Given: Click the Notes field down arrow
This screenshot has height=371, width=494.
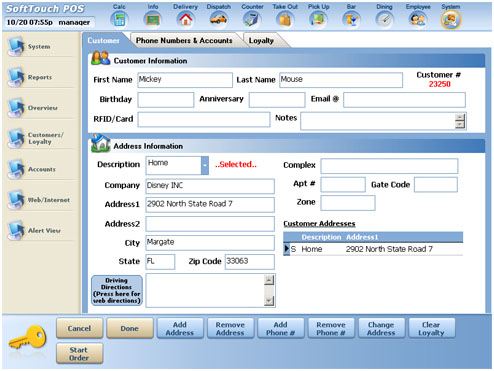Looking at the screenshot, I should 460,125.
